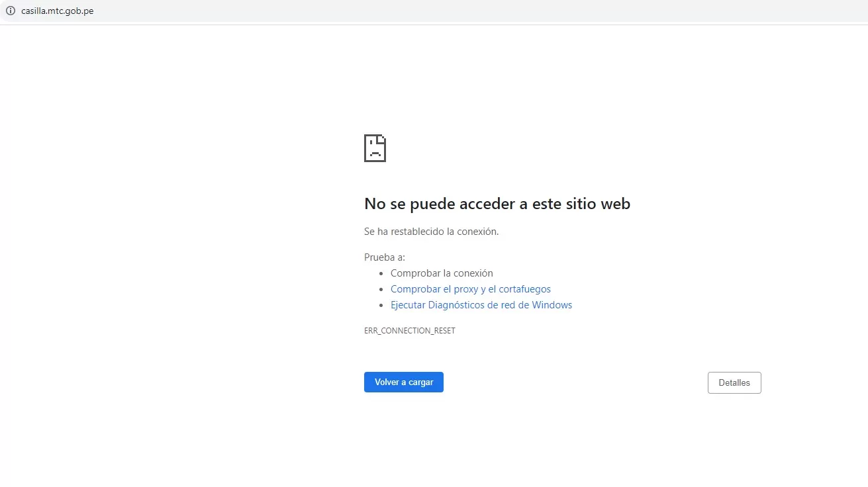Click the sad page error icon

click(375, 148)
